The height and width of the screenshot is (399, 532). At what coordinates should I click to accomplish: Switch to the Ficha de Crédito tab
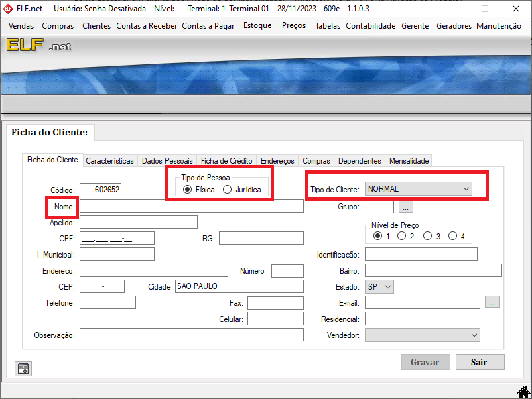coord(226,161)
